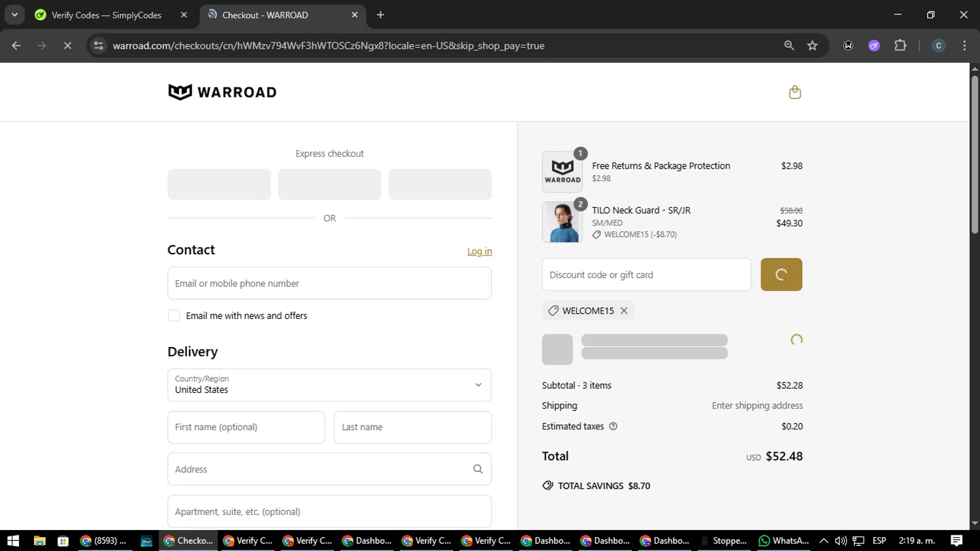Open Chrome profile avatar C
Image resolution: width=980 pixels, height=551 pixels.
(938, 46)
